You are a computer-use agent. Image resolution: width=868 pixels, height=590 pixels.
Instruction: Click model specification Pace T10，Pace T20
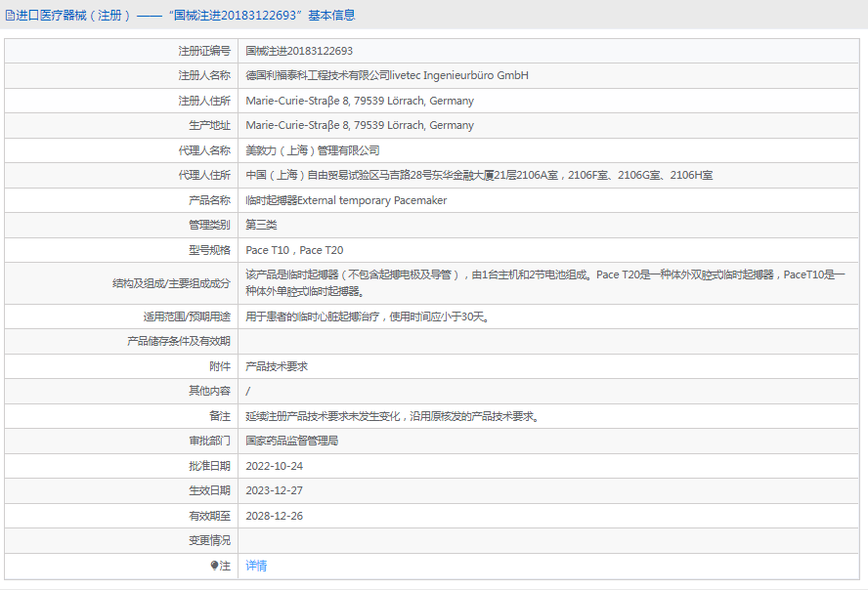(294, 250)
